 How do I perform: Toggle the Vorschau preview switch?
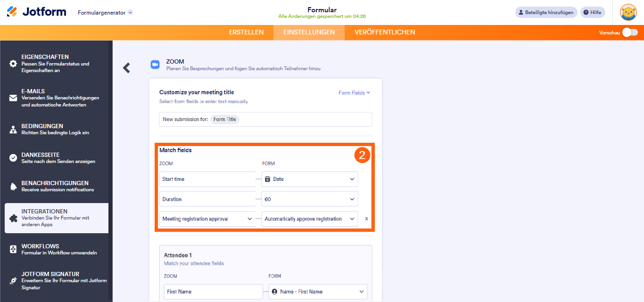point(629,33)
